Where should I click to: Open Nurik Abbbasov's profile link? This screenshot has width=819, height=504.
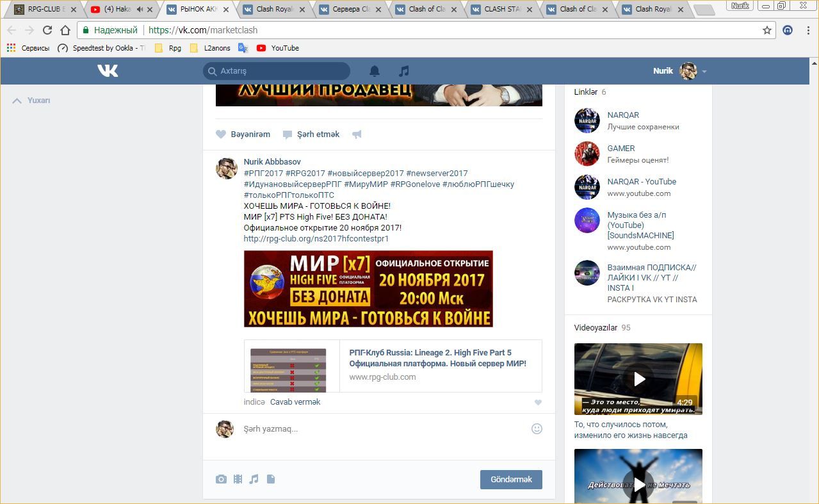click(272, 162)
